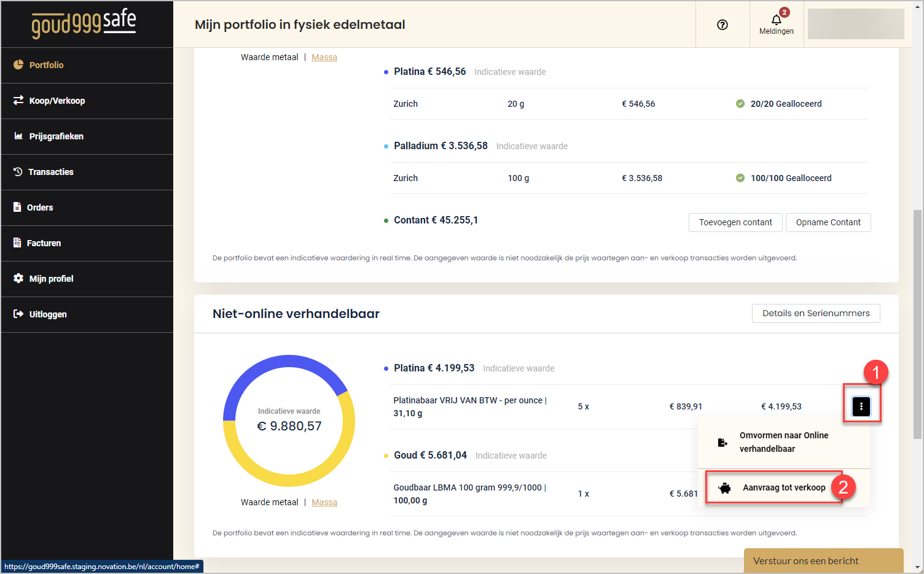Click the Portfolio pie chart icon
The image size is (924, 574).
click(18, 64)
